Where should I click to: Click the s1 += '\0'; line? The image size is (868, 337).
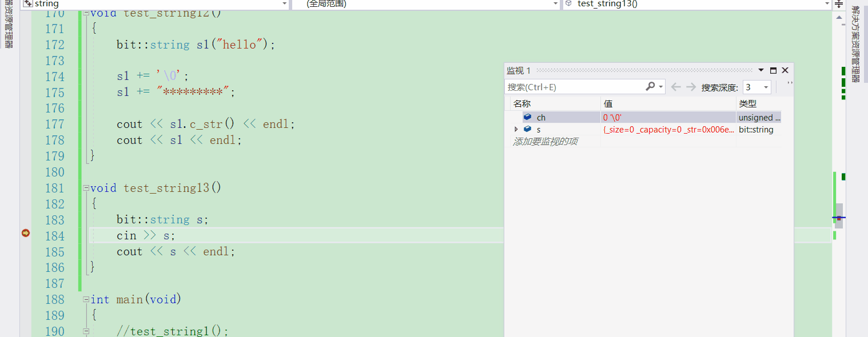click(153, 76)
